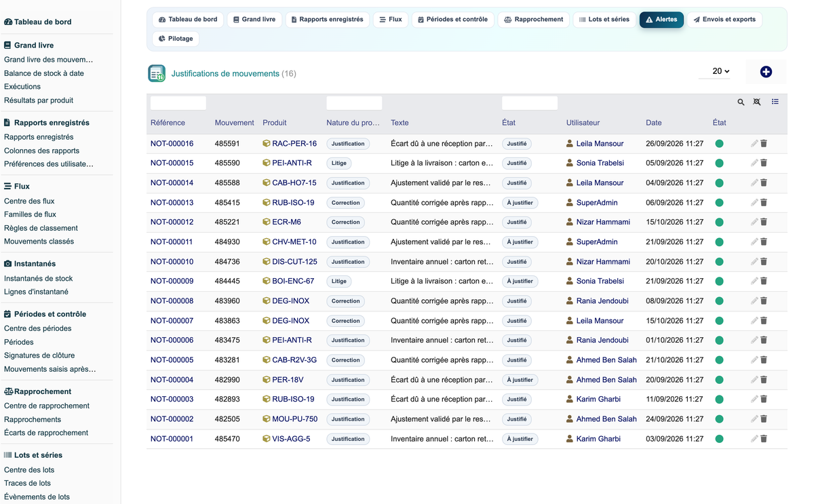Click user icon beside Sonia Trabelsi on NOT-000015
The height and width of the screenshot is (504, 814).
tap(570, 163)
